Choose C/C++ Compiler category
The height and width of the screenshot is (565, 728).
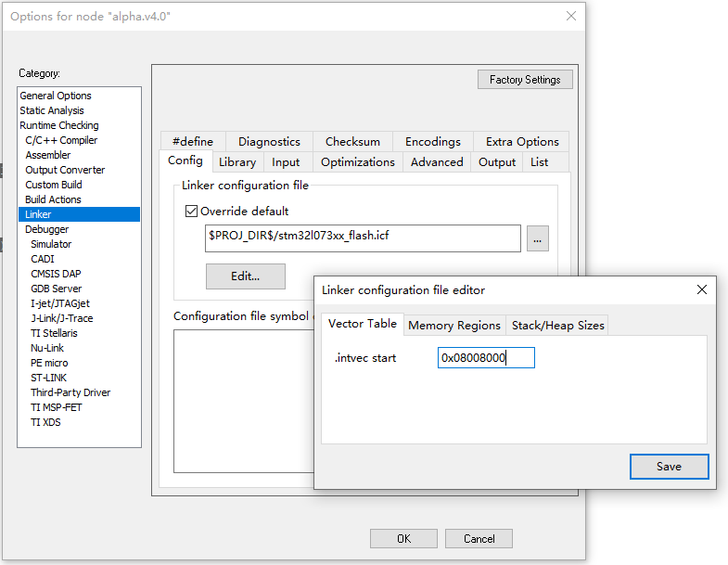[61, 140]
